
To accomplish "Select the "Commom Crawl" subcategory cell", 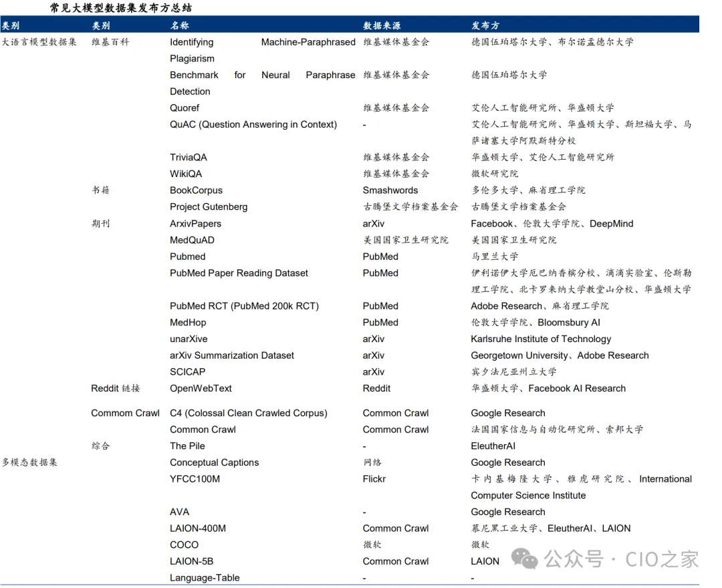I will click(x=125, y=413).
